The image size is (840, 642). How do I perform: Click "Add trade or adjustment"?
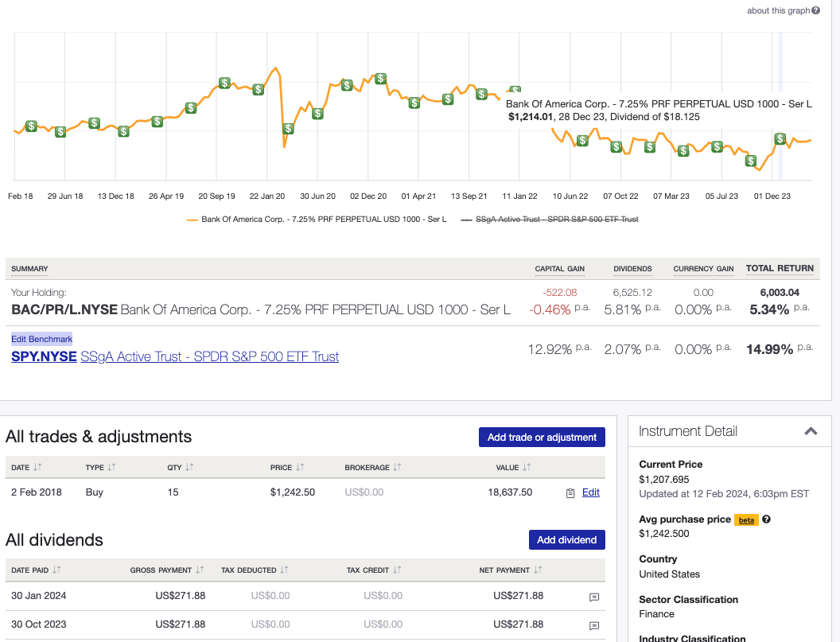click(x=542, y=437)
